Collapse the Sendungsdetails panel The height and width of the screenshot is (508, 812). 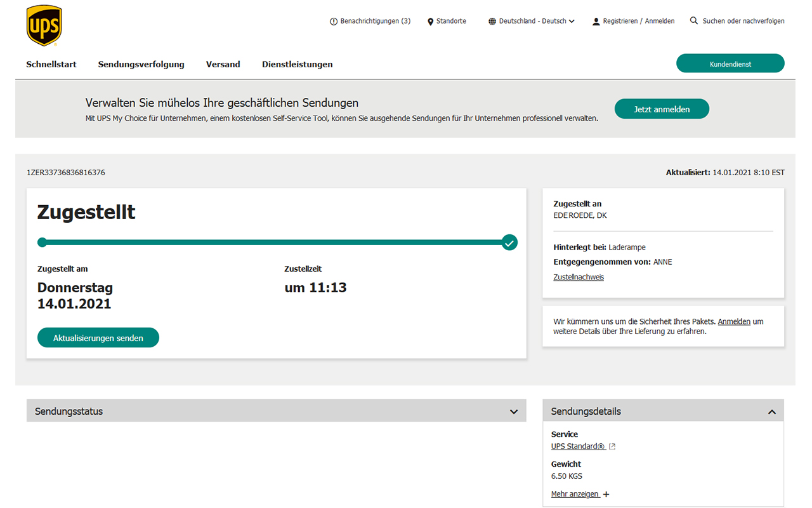[x=771, y=411]
